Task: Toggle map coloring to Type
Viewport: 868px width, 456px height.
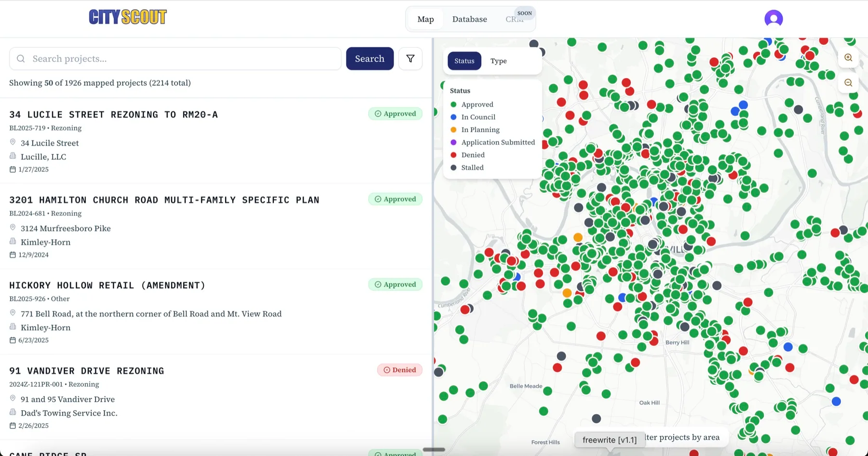Action: click(499, 61)
